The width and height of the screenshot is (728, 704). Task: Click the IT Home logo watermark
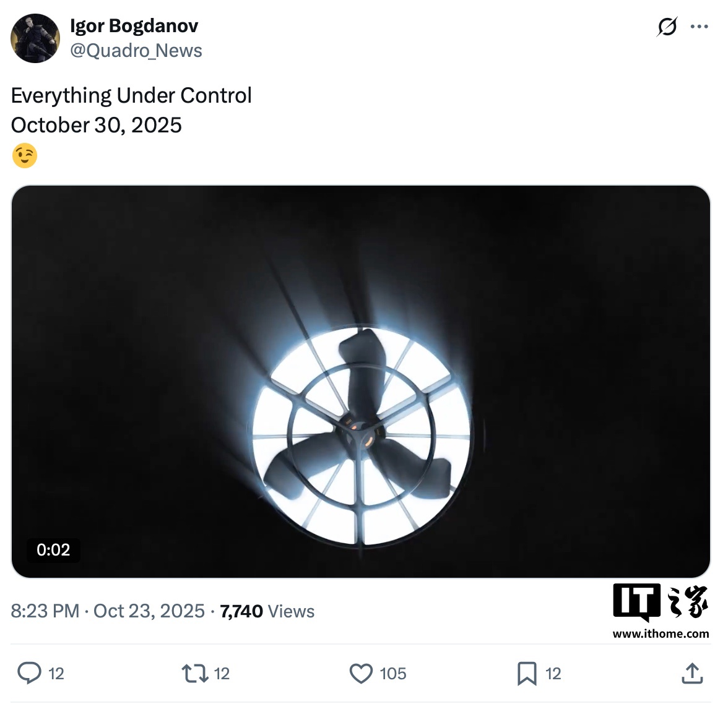[x=660, y=601]
